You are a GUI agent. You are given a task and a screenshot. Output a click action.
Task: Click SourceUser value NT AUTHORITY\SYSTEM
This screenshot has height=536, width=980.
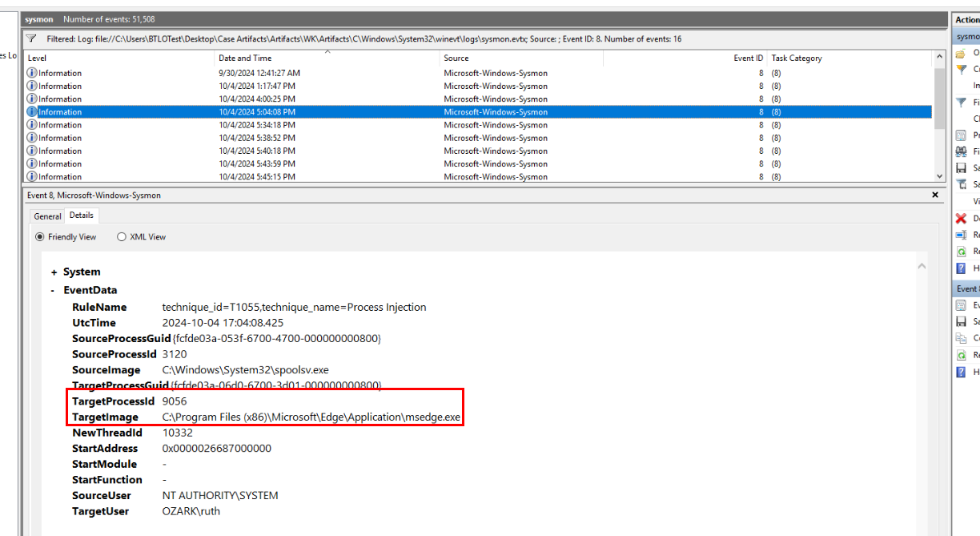pyautogui.click(x=220, y=496)
